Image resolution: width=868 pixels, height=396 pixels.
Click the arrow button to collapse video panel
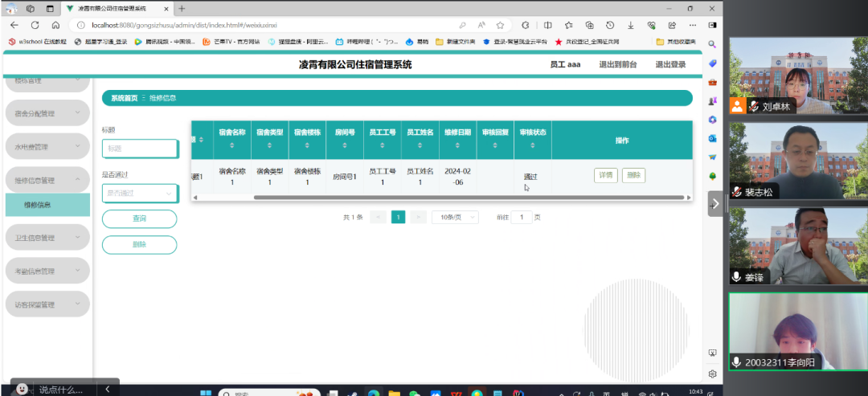coord(714,205)
